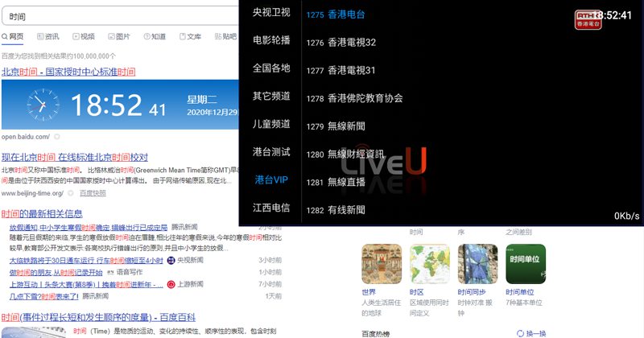Switch to the 图片 search tab
Screen dimensions: 644x338
click(x=118, y=36)
